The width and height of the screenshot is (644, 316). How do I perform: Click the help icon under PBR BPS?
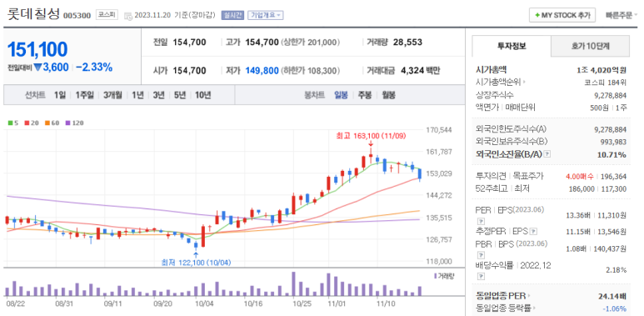(x=478, y=256)
